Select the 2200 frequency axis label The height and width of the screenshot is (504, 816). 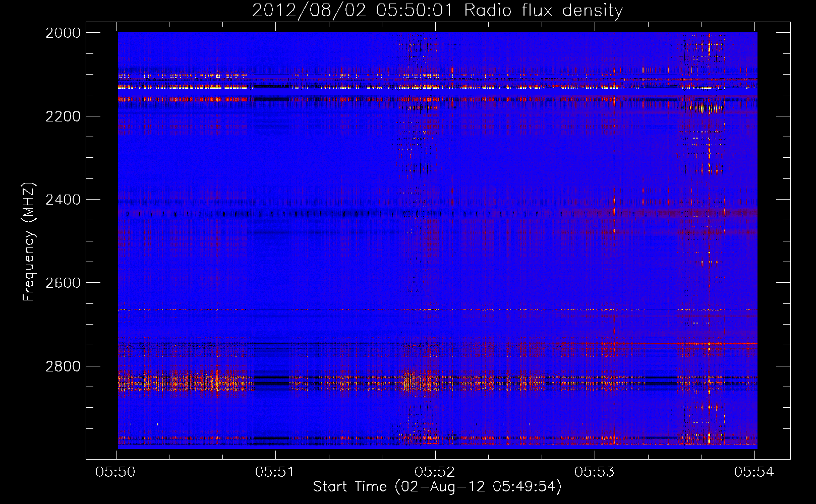point(63,116)
